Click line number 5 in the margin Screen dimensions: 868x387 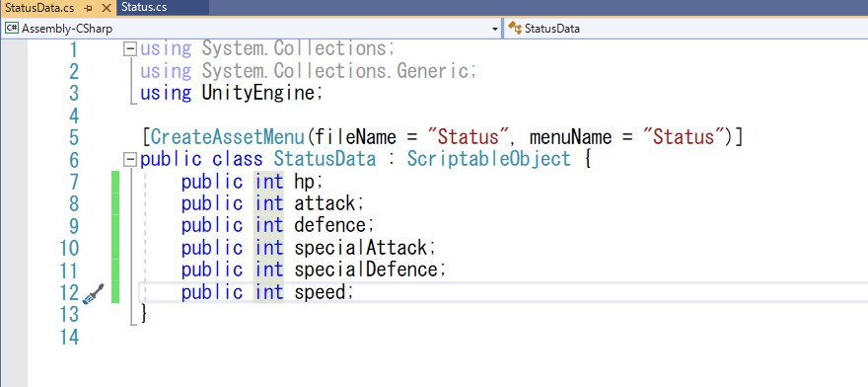coord(74,137)
